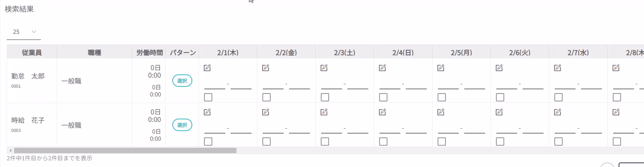The height and width of the screenshot is (167, 644).
Task: Open edit icon for 勤怠 太郎 on 2/3(土)
Action: pos(324,68)
